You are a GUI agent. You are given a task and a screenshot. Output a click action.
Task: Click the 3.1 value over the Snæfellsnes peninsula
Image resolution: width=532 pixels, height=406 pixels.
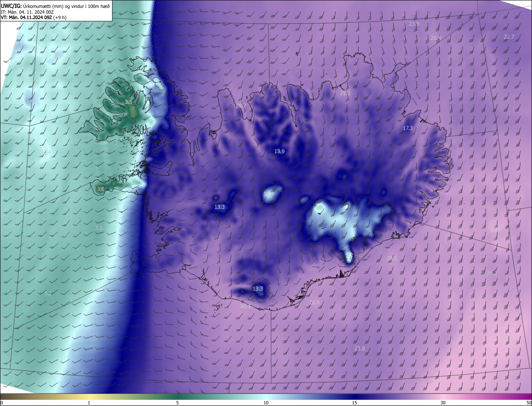click(x=100, y=189)
